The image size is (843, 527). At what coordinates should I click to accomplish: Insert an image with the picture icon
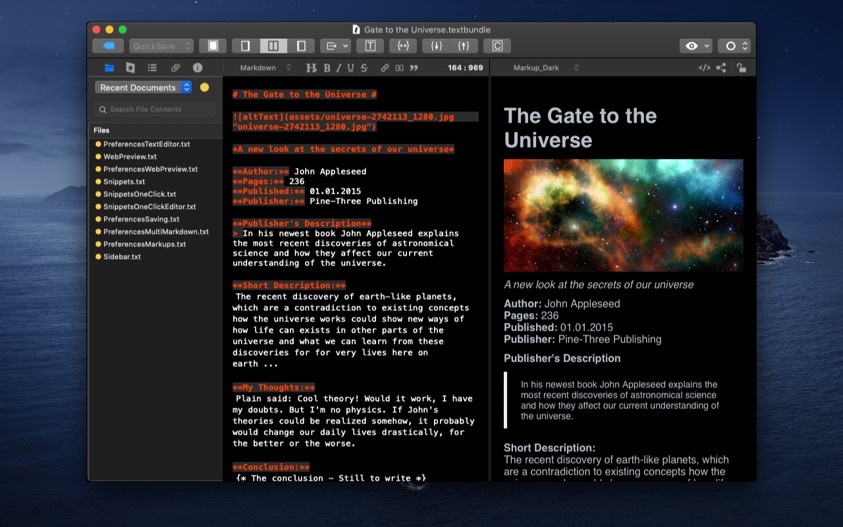click(x=399, y=68)
